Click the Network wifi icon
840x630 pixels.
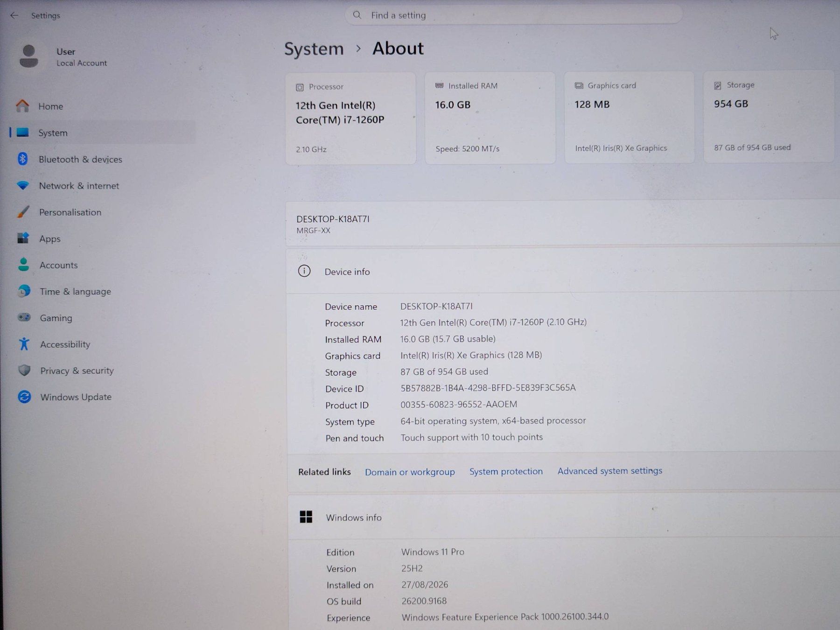pyautogui.click(x=23, y=185)
